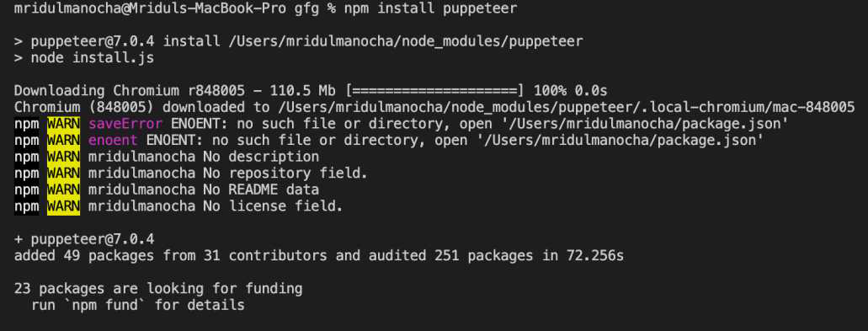Click the 'No repository field.' warning
Image resolution: width=868 pixels, height=331 pixels.
tap(285, 174)
